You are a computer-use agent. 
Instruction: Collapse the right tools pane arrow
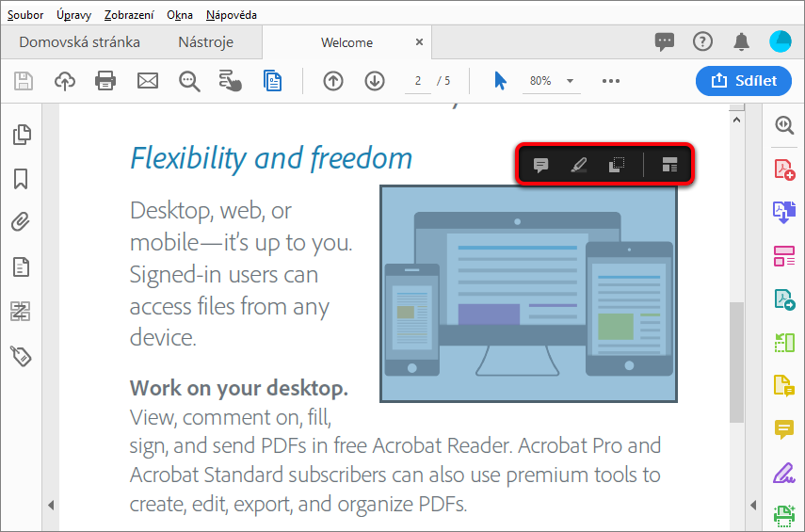(753, 506)
